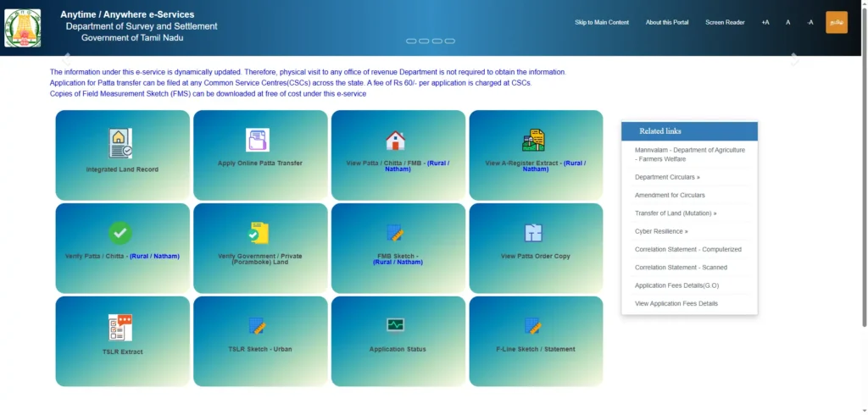This screenshot has height=415, width=868.
Task: Open View Application Fees Details link
Action: coord(676,304)
